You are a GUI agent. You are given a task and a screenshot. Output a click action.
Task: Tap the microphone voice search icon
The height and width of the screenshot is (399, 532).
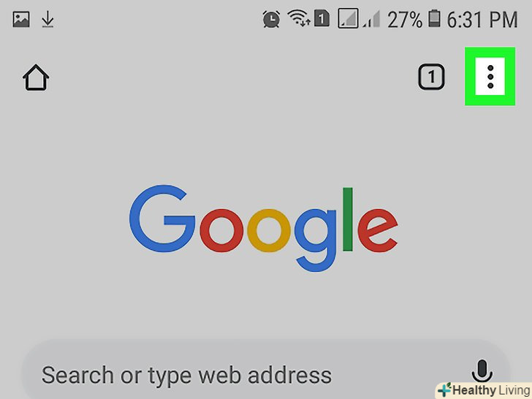pos(482,371)
